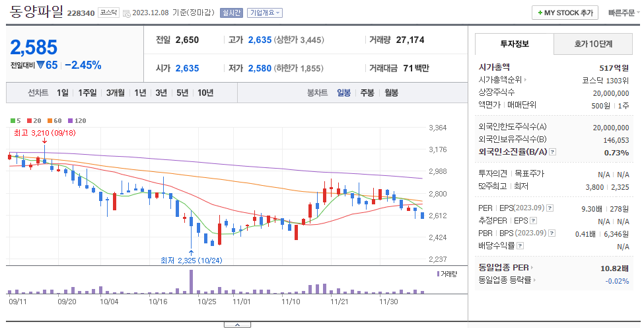Image resolution: width=644 pixels, height=328 pixels.
Task: Click the tallest volume bar before 10/25
Action: point(191,282)
